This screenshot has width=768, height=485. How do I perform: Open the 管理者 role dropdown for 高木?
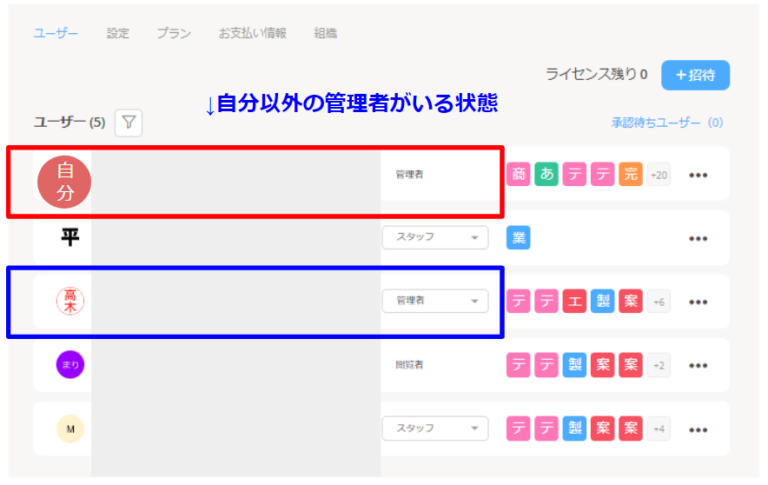(435, 301)
